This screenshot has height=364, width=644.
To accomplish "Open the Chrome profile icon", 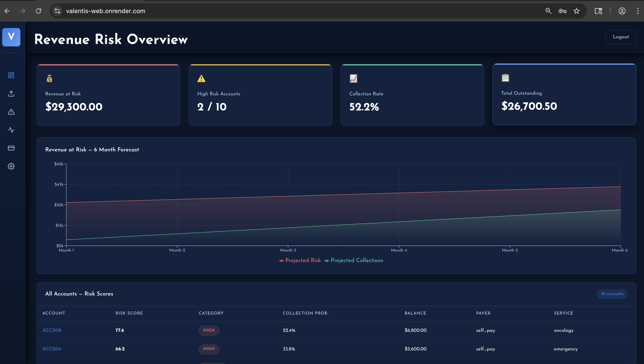I will click(x=622, y=11).
